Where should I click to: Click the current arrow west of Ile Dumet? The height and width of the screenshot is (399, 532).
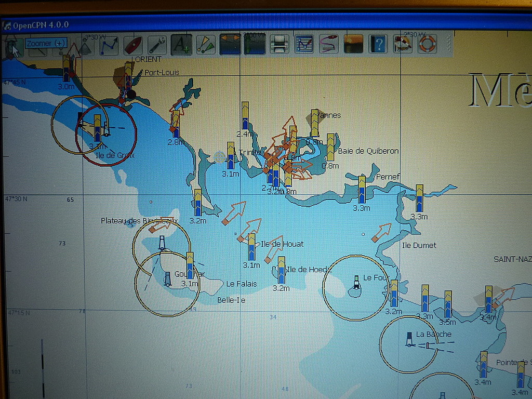click(x=381, y=232)
